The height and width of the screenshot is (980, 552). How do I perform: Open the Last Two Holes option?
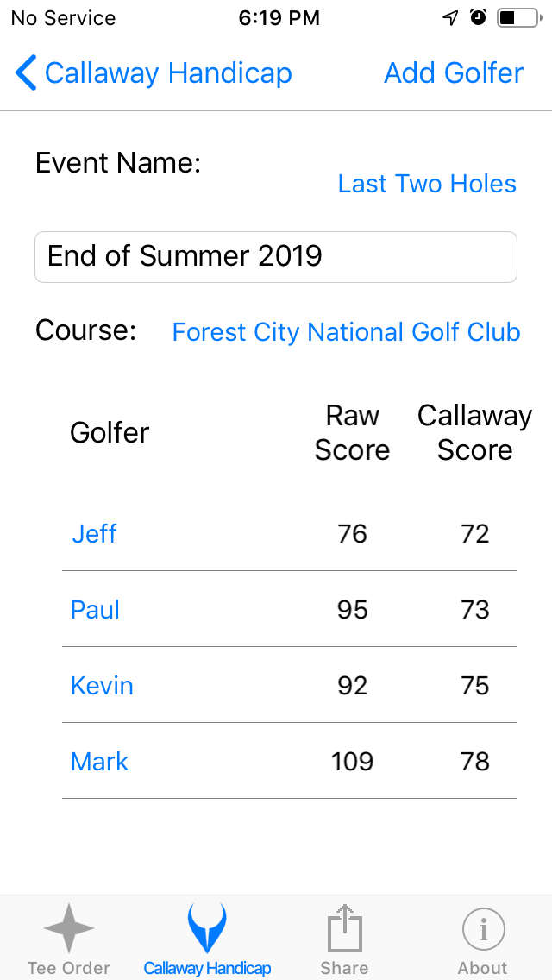(x=426, y=183)
